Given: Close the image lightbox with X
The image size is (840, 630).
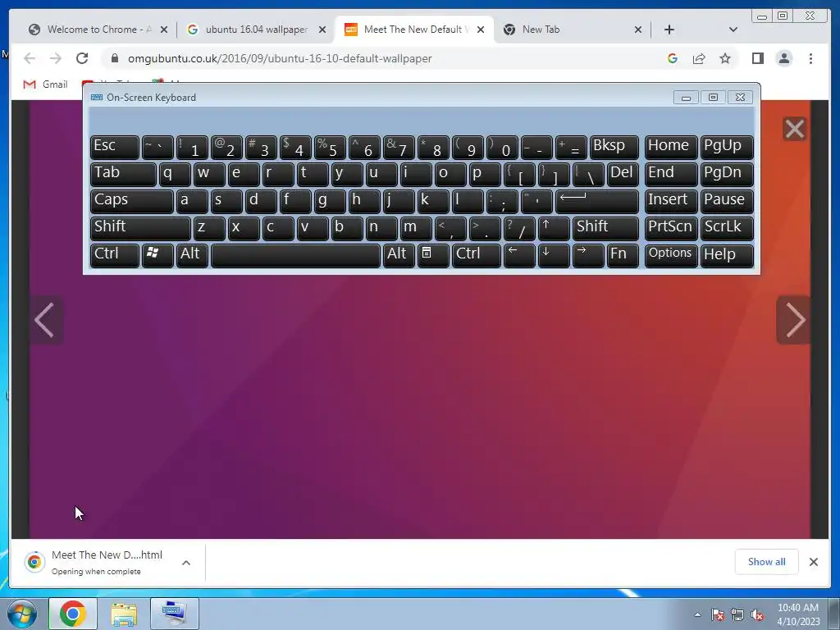Looking at the screenshot, I should tap(794, 129).
